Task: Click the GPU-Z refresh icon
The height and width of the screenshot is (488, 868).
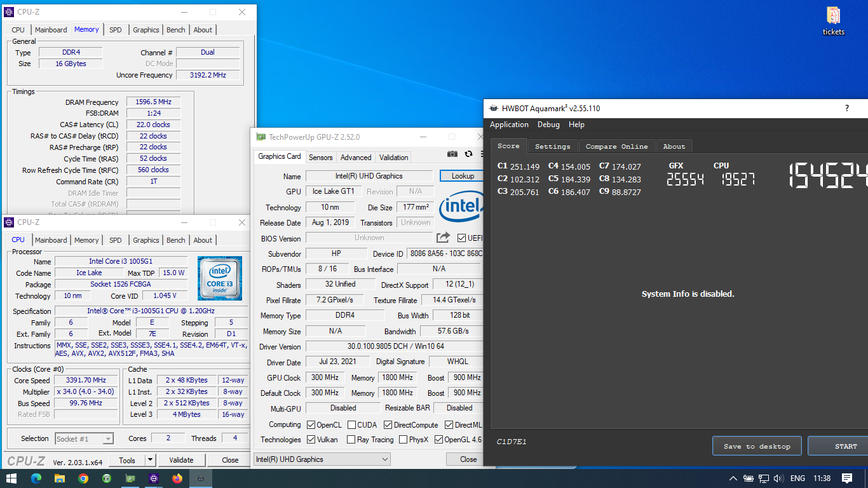Action: [468, 154]
